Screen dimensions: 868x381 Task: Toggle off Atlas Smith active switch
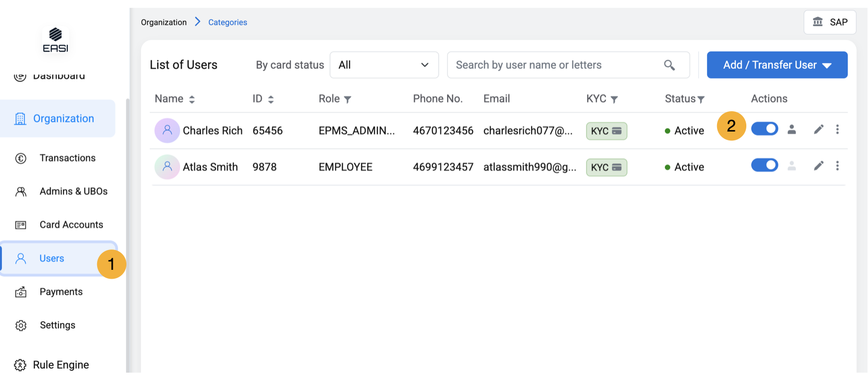coord(764,165)
